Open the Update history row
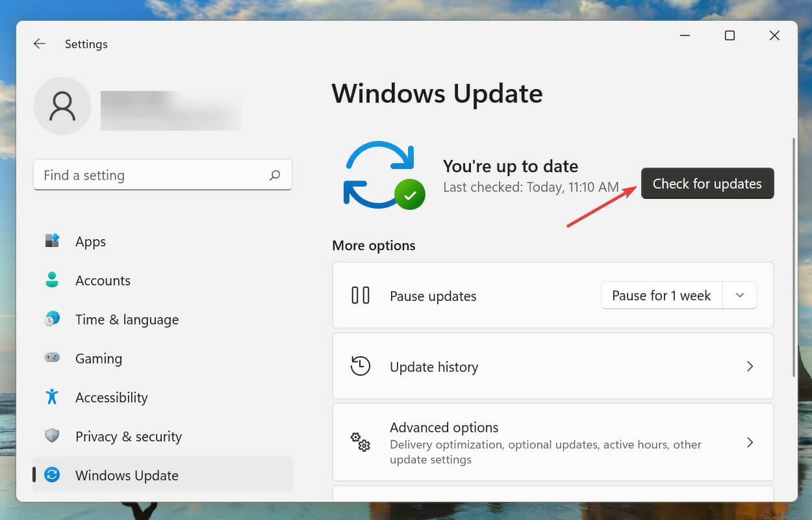The width and height of the screenshot is (812, 520). [x=553, y=366]
